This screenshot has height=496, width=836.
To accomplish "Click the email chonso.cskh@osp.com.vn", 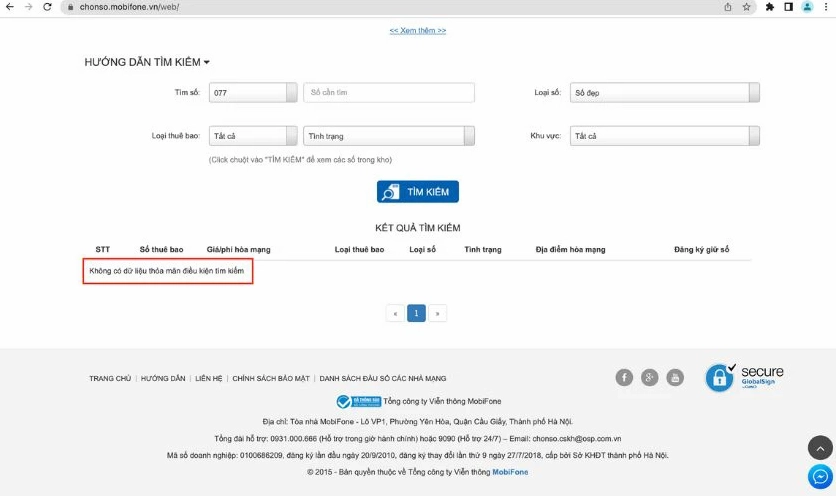I will click(577, 438).
